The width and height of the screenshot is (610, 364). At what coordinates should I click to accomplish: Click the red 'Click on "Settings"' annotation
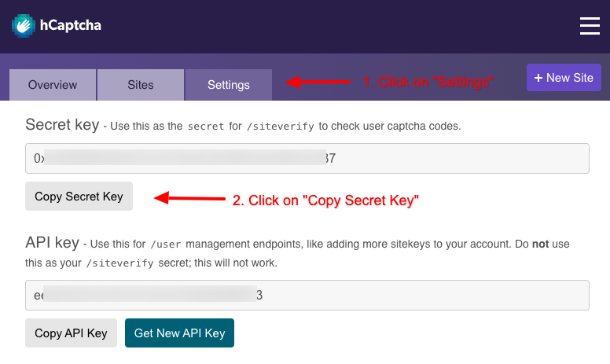tap(428, 82)
